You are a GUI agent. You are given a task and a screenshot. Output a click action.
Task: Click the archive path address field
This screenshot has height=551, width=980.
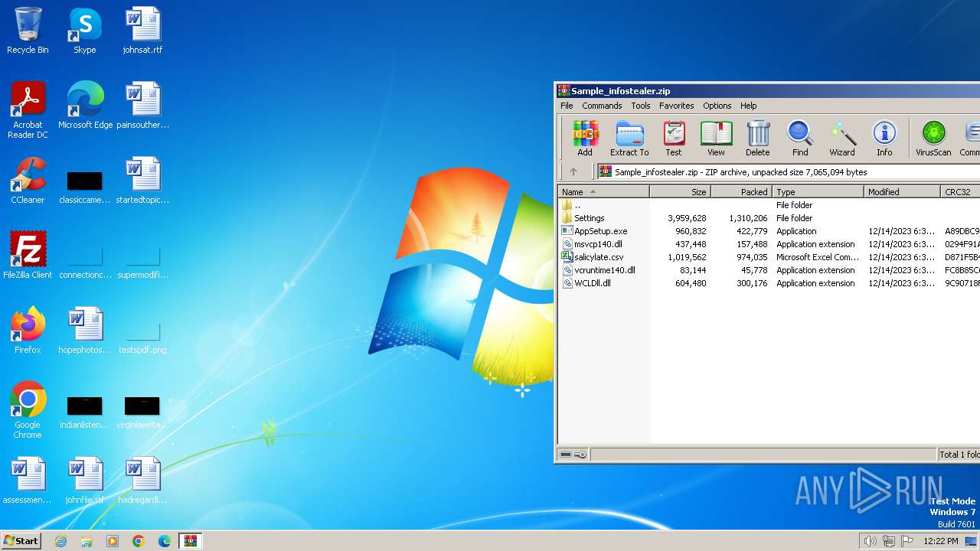tap(789, 172)
